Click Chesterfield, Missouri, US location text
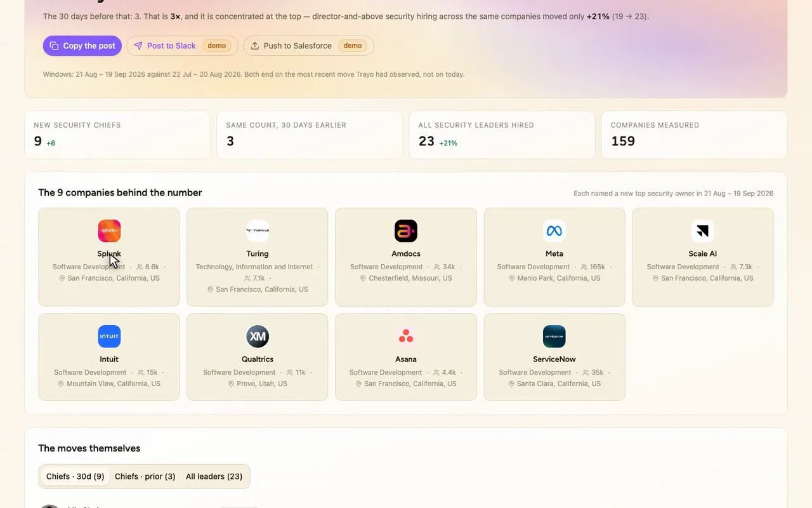The height and width of the screenshot is (508, 812). point(410,278)
